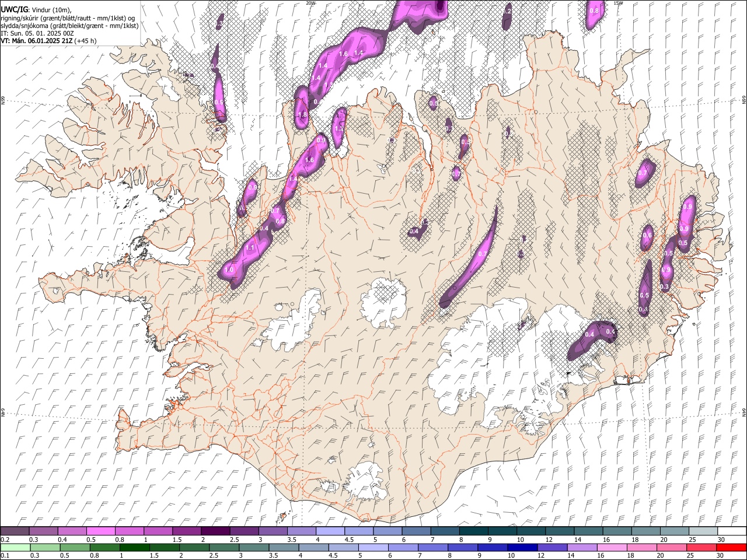Pick the rain-scale swatch starting at 14
747x560 pixels.
tap(582, 547)
